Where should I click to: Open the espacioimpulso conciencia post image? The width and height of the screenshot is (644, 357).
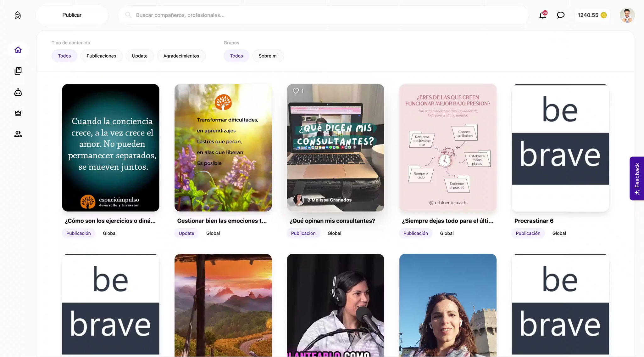click(x=111, y=148)
